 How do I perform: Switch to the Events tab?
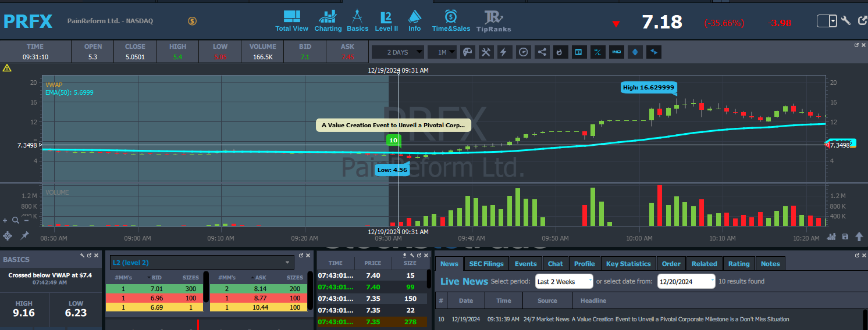[x=526, y=264]
